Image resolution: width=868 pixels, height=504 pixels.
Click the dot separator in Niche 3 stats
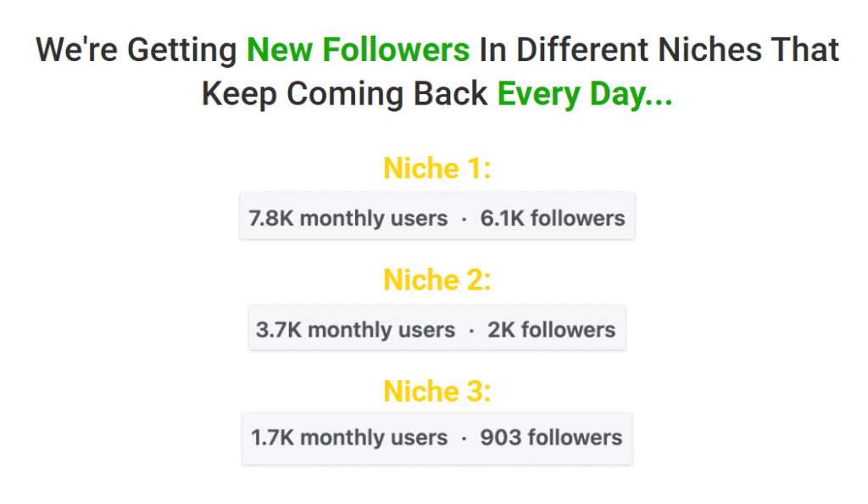[464, 439]
